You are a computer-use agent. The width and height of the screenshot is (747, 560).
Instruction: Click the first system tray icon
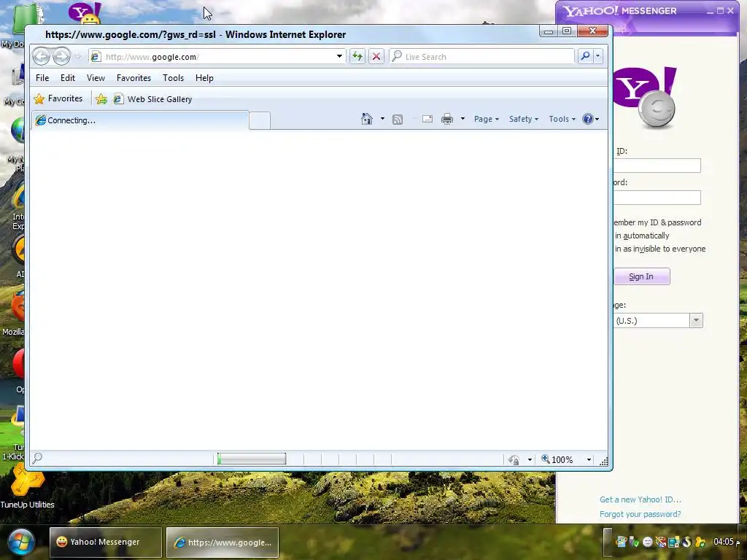click(x=621, y=542)
